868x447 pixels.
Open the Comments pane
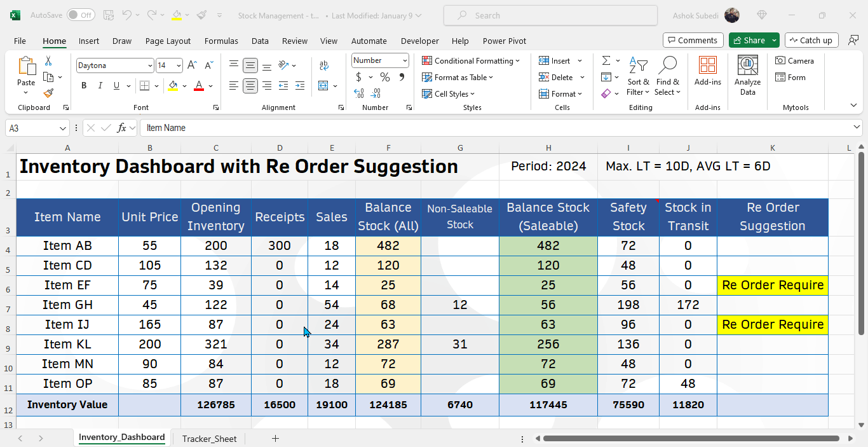coord(693,39)
